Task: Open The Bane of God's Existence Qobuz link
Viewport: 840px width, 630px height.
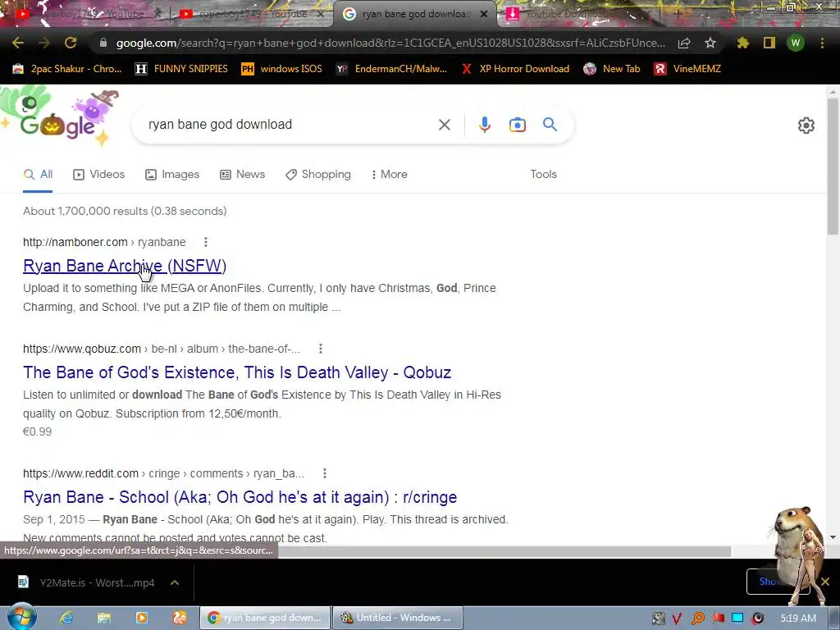Action: click(x=237, y=372)
